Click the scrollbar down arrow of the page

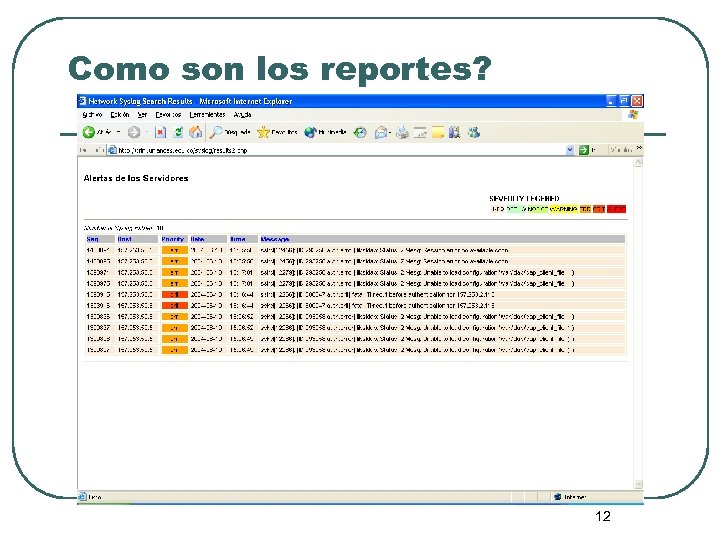(638, 484)
